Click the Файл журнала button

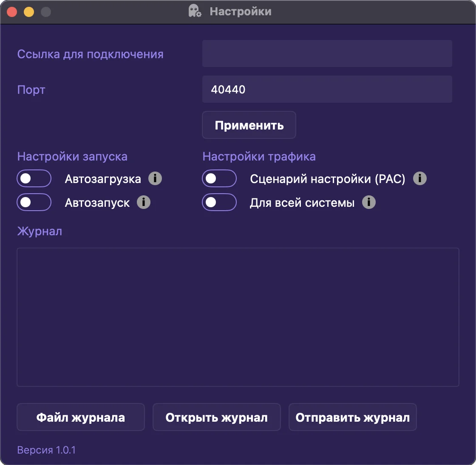pos(81,417)
